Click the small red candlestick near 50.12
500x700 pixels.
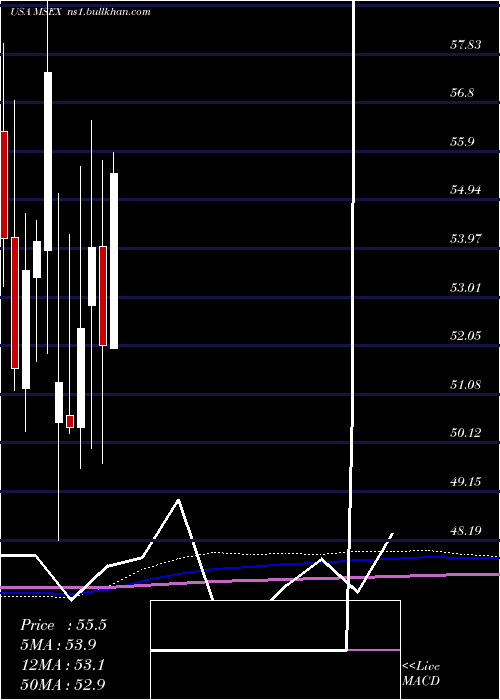(x=70, y=421)
